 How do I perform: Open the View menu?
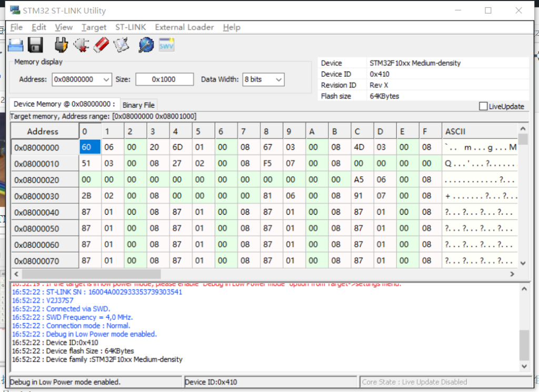click(x=64, y=27)
